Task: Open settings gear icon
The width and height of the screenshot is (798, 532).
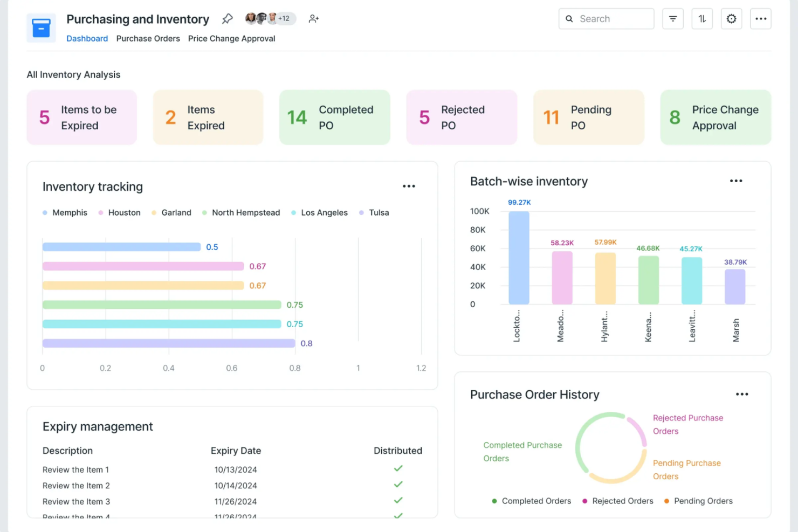Action: tap(731, 19)
